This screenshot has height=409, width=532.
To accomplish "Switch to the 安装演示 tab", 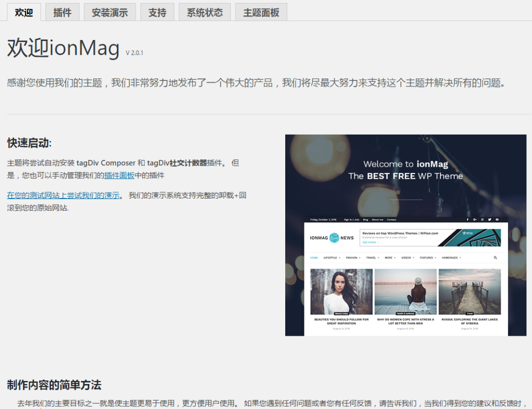I will point(110,12).
